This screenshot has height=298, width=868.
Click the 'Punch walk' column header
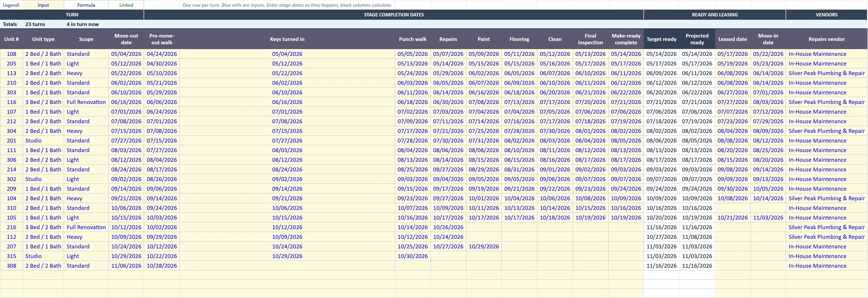click(x=413, y=39)
